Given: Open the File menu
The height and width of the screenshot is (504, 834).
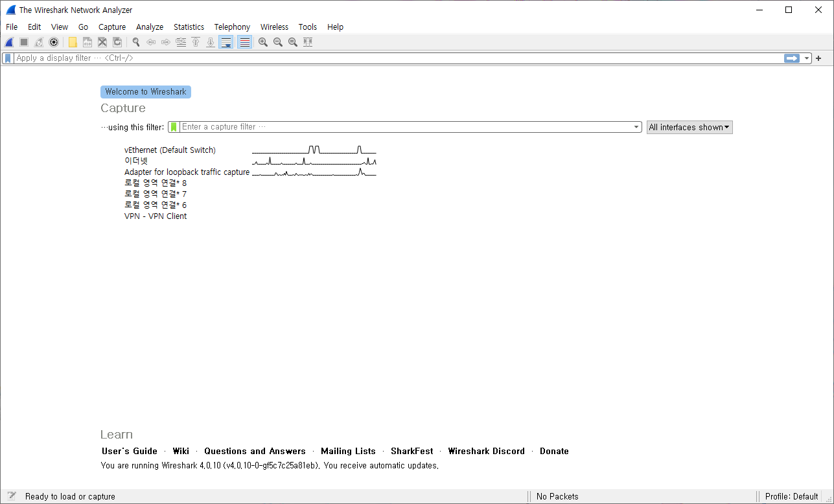Looking at the screenshot, I should click(x=12, y=27).
